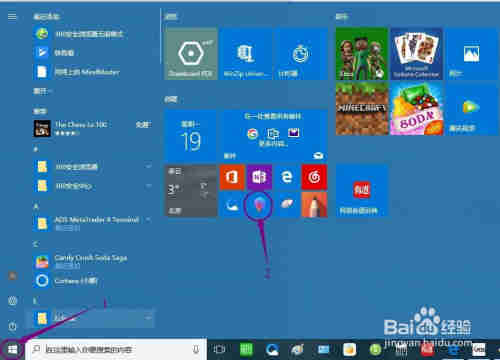Open the red NetEase Music tile
500x360 pixels.
point(314,177)
